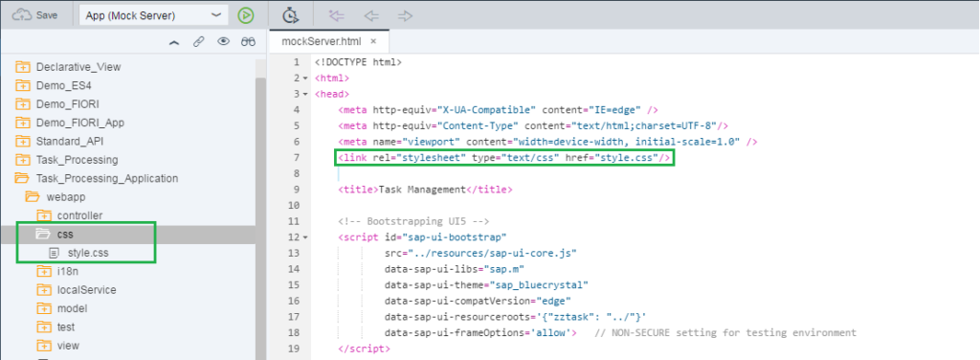The image size is (980, 360).
Task: Collapse all folders with the caret icon
Action: [x=174, y=42]
